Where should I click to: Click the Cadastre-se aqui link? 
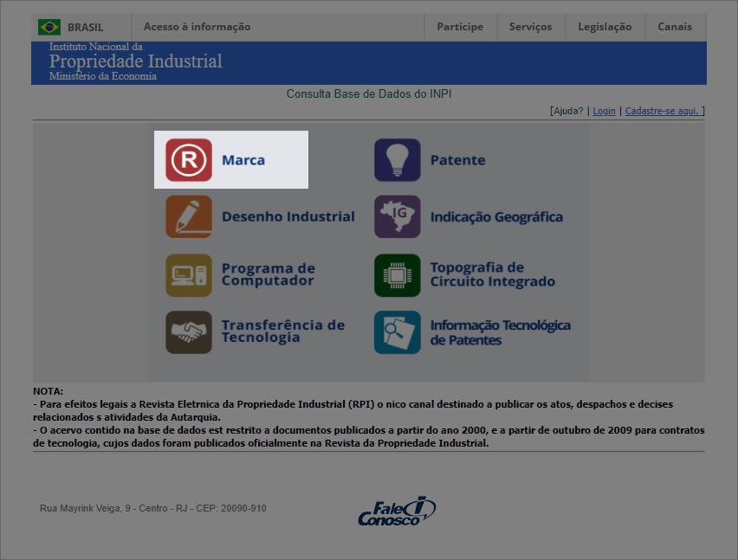(663, 111)
